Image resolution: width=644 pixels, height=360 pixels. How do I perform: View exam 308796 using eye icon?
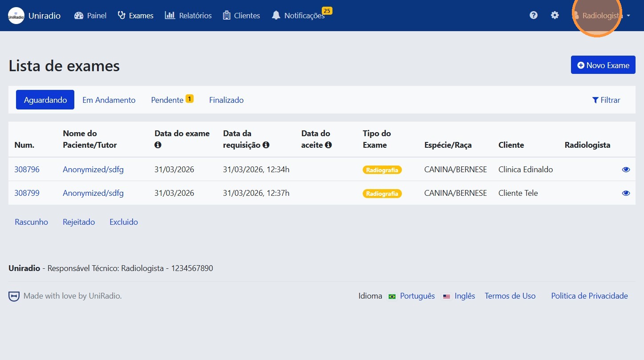[x=626, y=170]
